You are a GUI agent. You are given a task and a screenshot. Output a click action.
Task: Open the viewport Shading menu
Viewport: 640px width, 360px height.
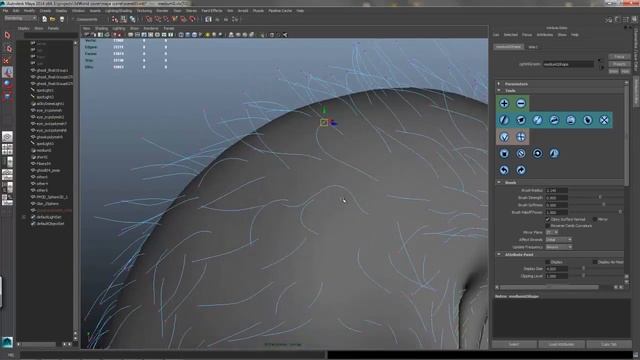pyautogui.click(x=101, y=29)
